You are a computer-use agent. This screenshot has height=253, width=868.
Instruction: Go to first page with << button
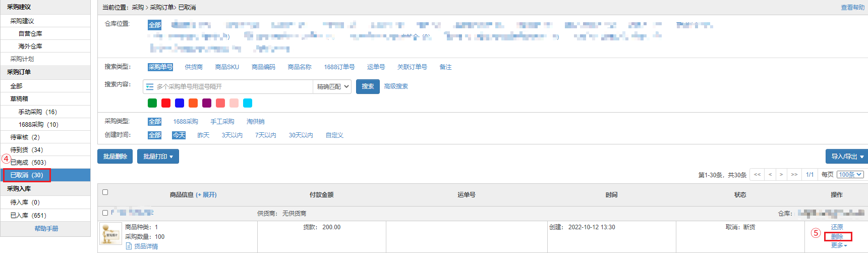pos(757,174)
